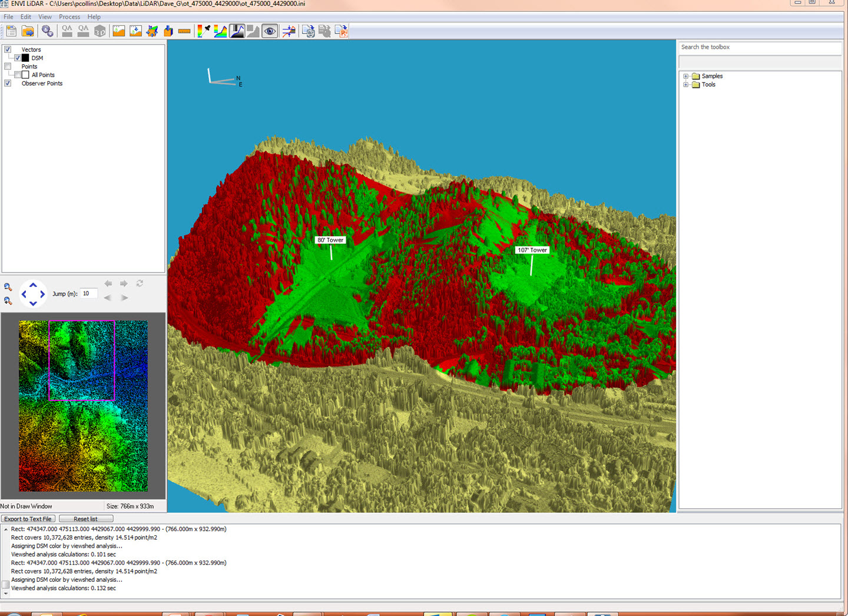Image resolution: width=848 pixels, height=616 pixels.
Task: Click the export to PowerPoint icon
Action: coord(341,31)
